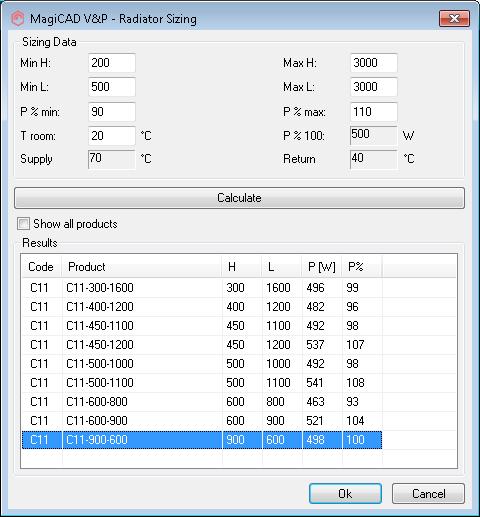Click the 537 power value cell

coord(322,345)
